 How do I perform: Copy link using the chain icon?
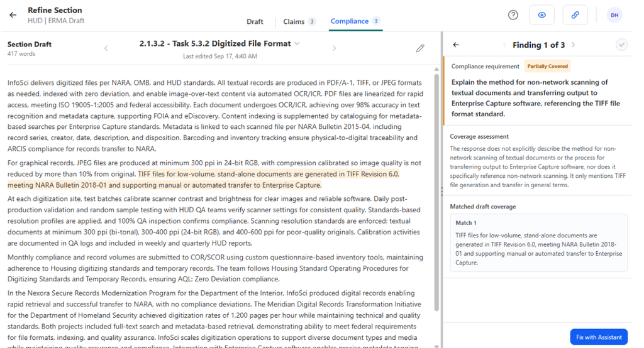tap(575, 15)
